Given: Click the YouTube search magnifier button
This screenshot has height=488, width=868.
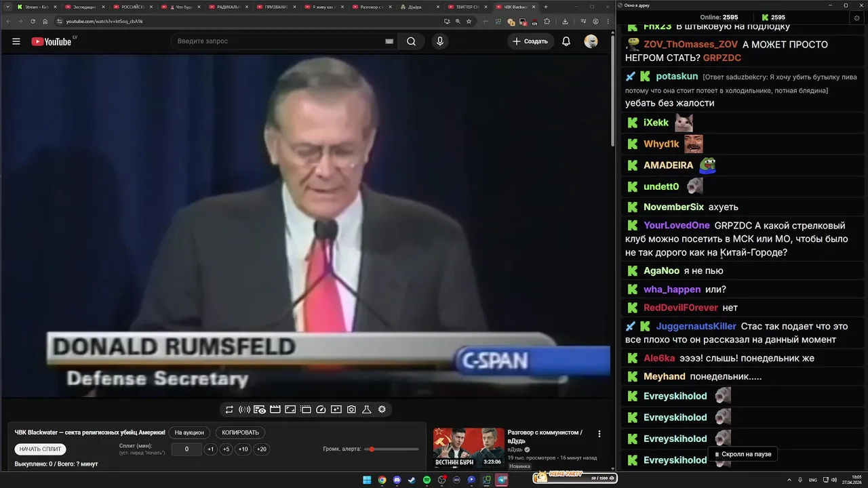Looking at the screenshot, I should click(411, 41).
